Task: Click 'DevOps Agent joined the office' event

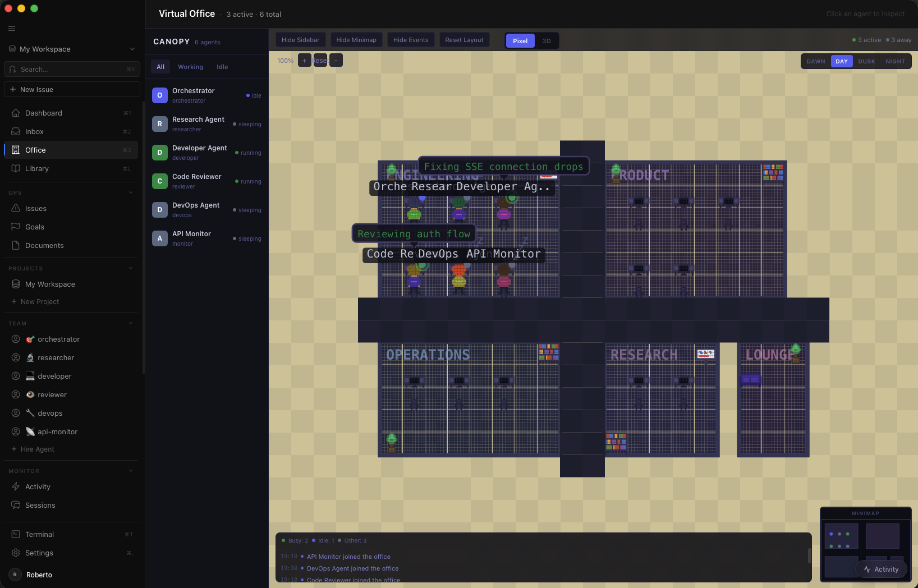Action: click(352, 568)
